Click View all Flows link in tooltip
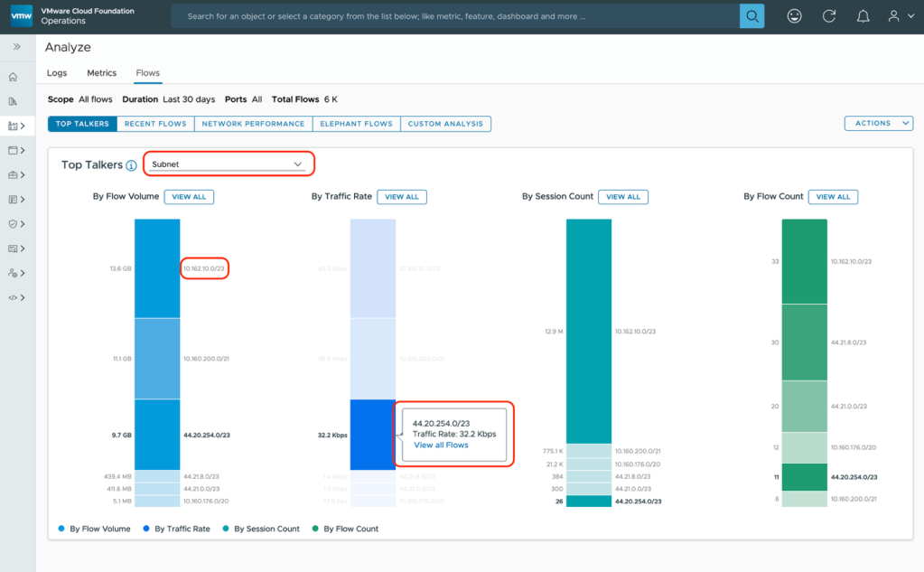This screenshot has width=924, height=572. click(x=441, y=445)
